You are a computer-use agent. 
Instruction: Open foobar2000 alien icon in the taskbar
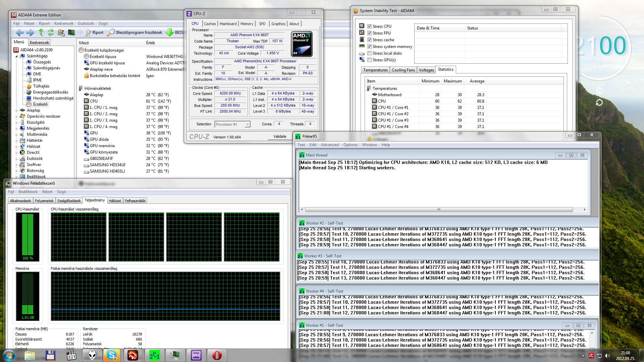coord(92,355)
